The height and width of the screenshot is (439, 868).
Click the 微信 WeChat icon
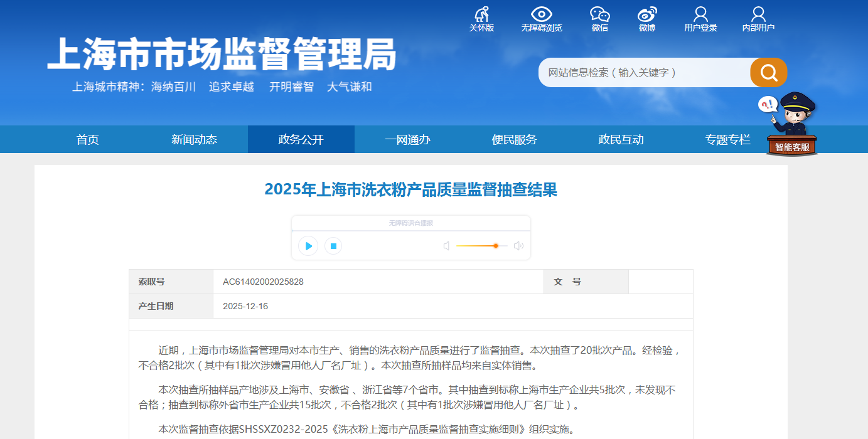pos(599,14)
